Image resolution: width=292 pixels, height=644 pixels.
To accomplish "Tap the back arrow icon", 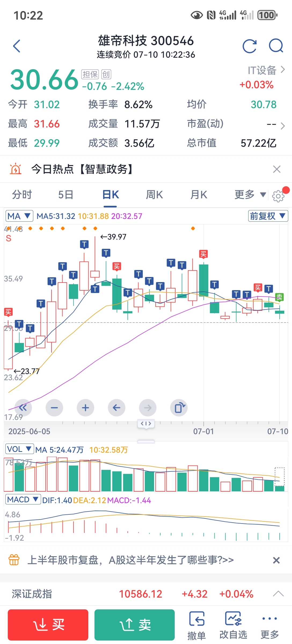I will [x=17, y=46].
